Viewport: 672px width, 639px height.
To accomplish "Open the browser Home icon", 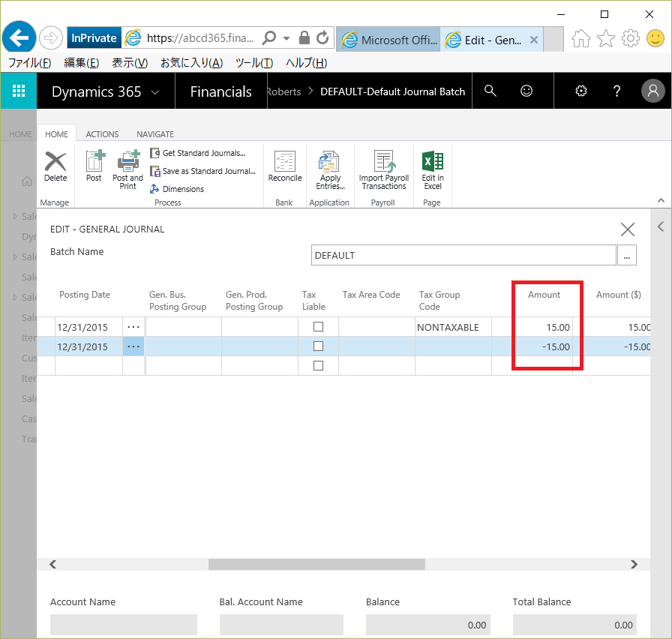I will click(580, 38).
